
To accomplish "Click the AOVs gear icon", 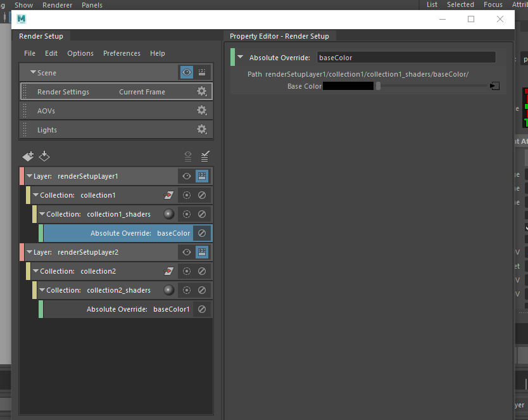I will tap(201, 110).
